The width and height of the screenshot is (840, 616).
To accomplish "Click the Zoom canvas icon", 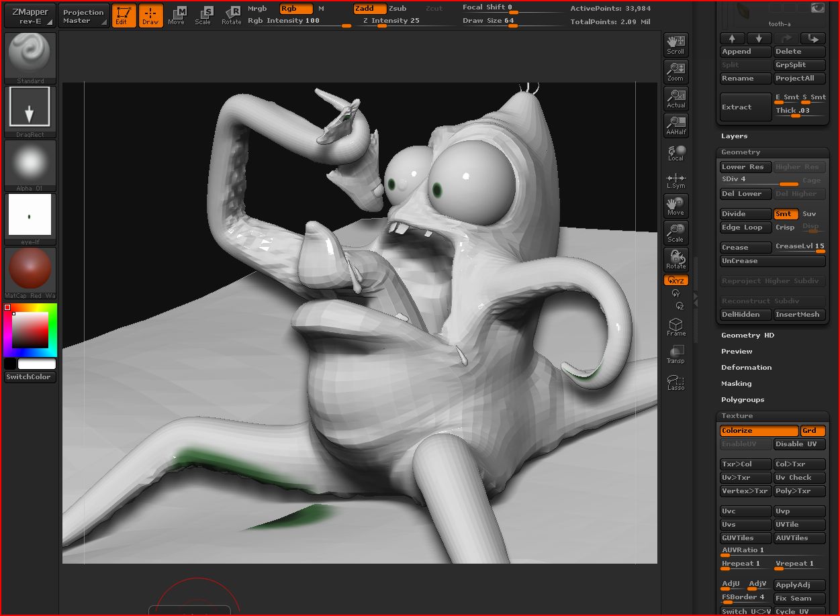I will coord(675,71).
